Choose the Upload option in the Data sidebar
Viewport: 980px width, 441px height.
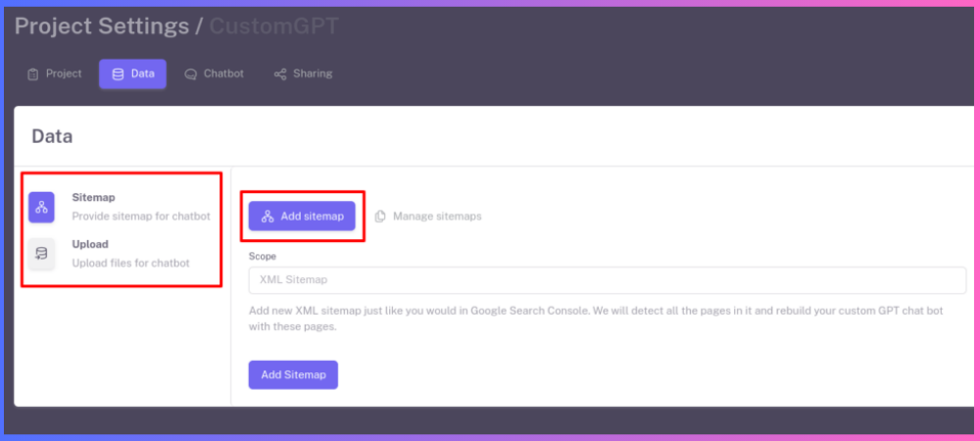click(x=90, y=245)
